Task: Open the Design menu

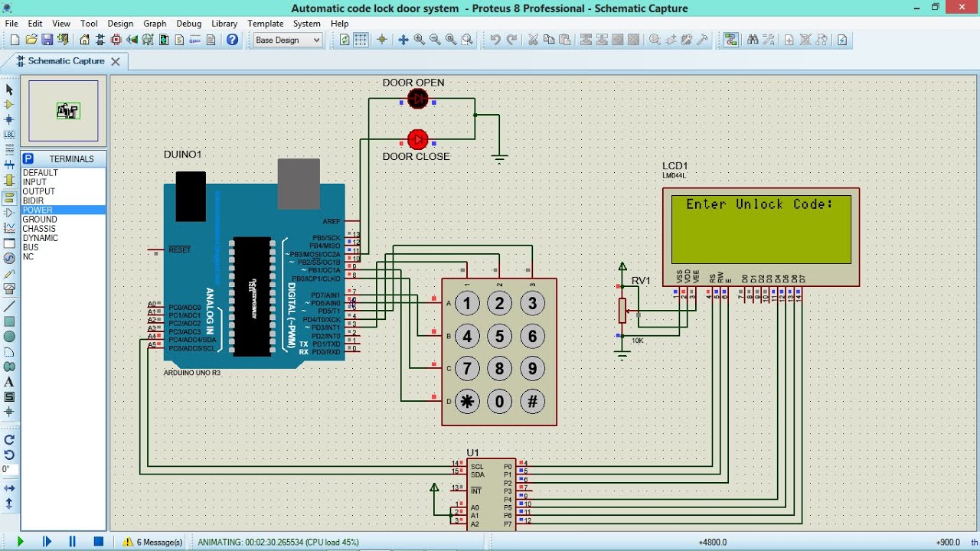Action: click(120, 24)
